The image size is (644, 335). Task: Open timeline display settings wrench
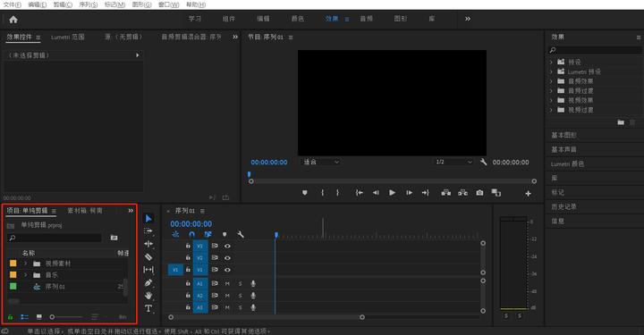point(241,234)
